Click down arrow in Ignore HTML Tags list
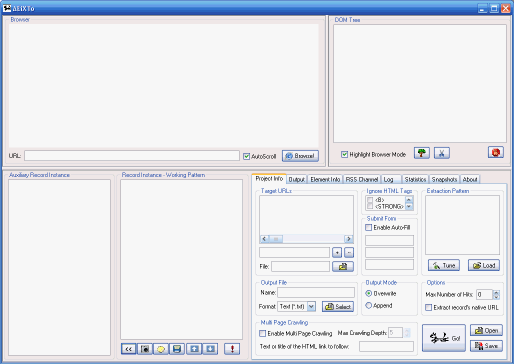Image resolution: width=514 pixels, height=364 pixels. [x=409, y=207]
